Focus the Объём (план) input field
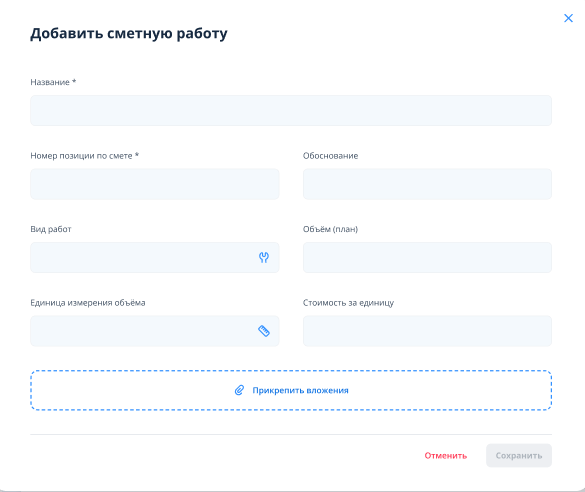This screenshot has height=492, width=585. pos(427,257)
